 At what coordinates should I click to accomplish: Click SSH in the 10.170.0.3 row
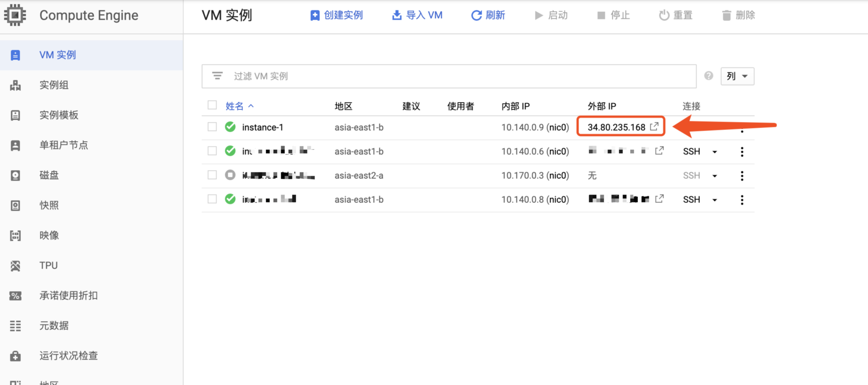click(x=692, y=176)
